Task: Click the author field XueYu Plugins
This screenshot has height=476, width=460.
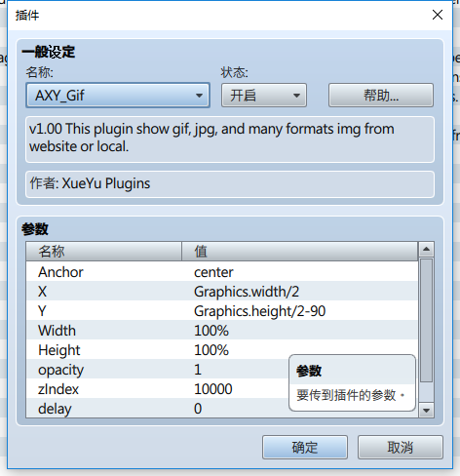Action: pyautogui.click(x=230, y=184)
